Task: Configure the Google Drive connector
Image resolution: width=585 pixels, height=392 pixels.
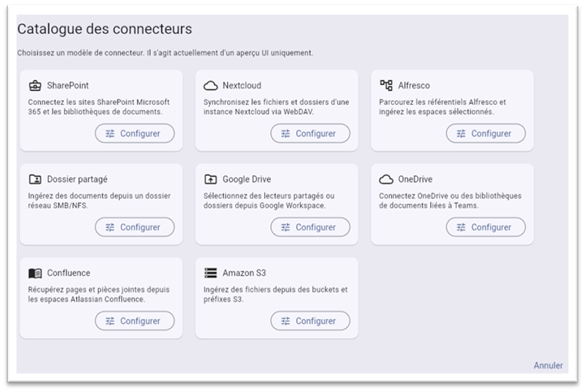Action: coord(310,227)
